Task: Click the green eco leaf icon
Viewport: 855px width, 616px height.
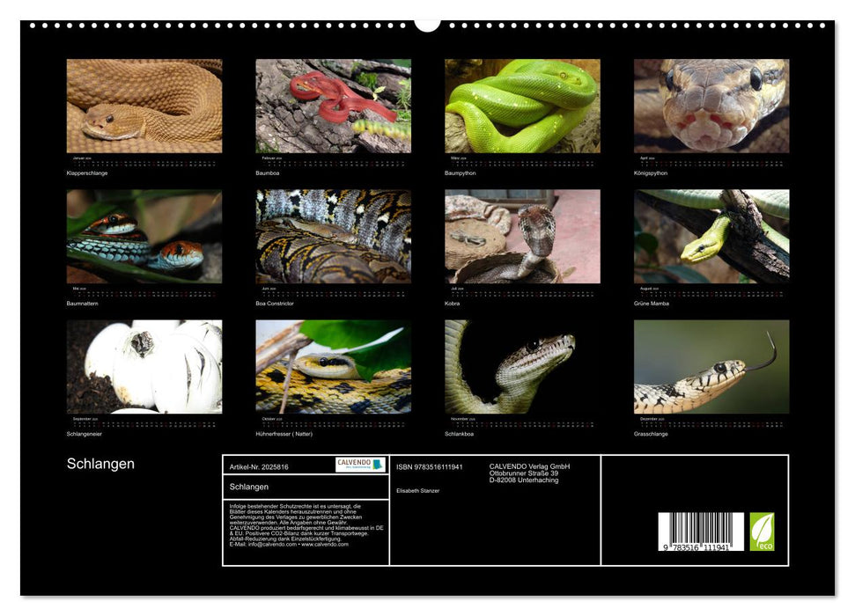Action: point(762,532)
